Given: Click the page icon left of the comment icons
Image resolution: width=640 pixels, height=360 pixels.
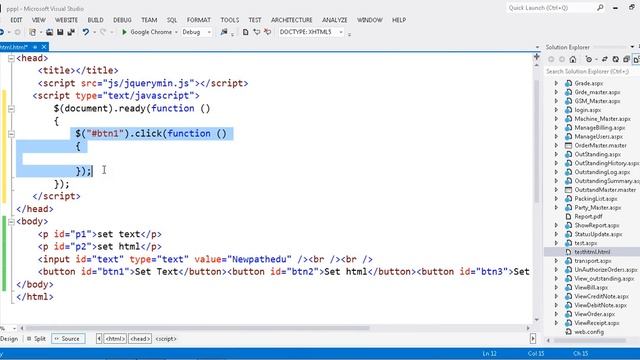Looking at the screenshot, I should (x=245, y=32).
